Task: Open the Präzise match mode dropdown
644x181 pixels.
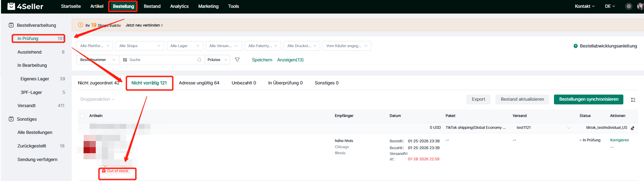Action: coord(217,60)
